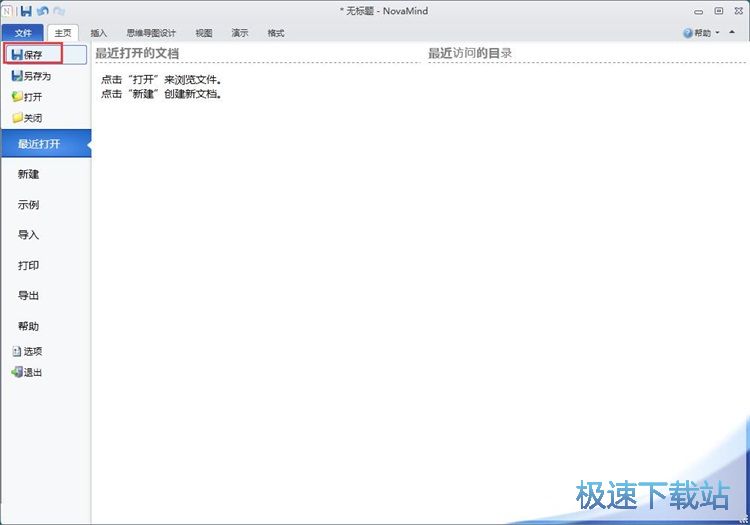
Task: Collapse the ribbon with the up arrow
Action: (x=732, y=32)
